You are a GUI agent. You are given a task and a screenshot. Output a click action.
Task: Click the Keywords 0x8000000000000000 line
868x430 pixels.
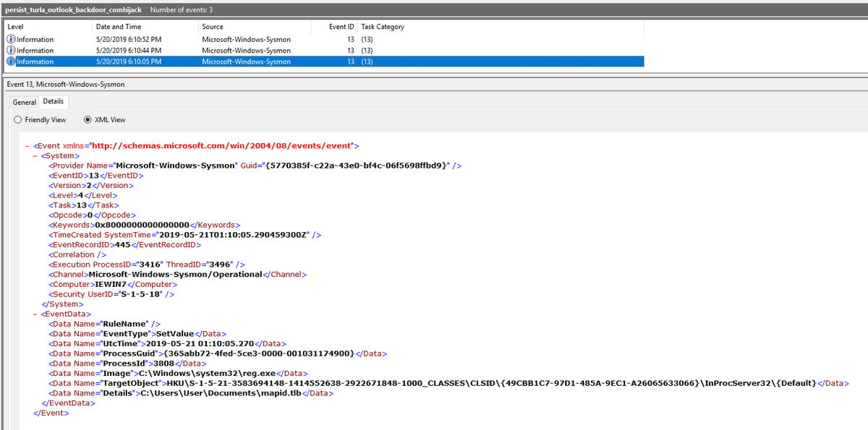[144, 225]
